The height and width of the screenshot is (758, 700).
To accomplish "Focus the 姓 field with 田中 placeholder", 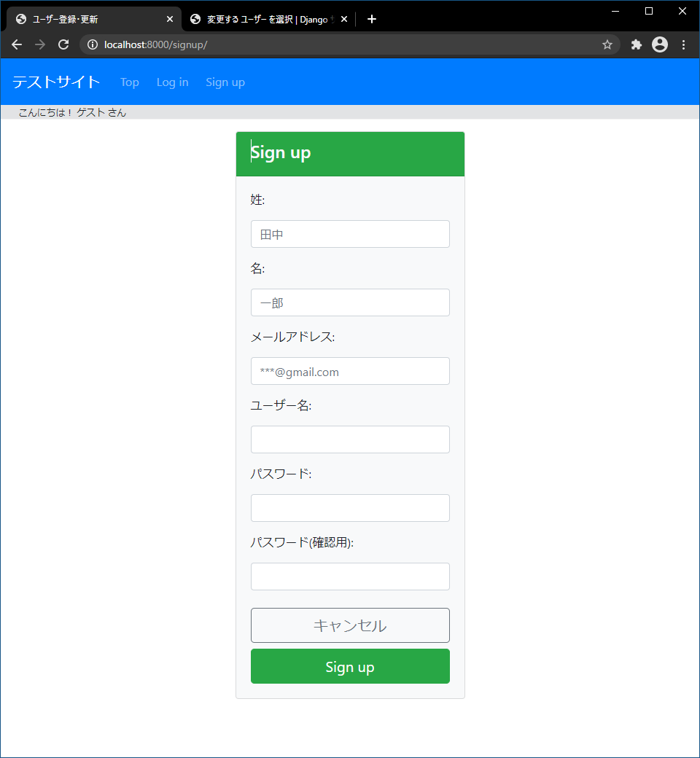I will coord(350,234).
